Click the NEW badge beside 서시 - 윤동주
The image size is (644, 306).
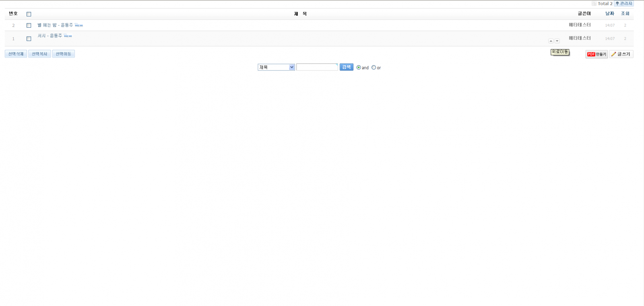coord(68,36)
